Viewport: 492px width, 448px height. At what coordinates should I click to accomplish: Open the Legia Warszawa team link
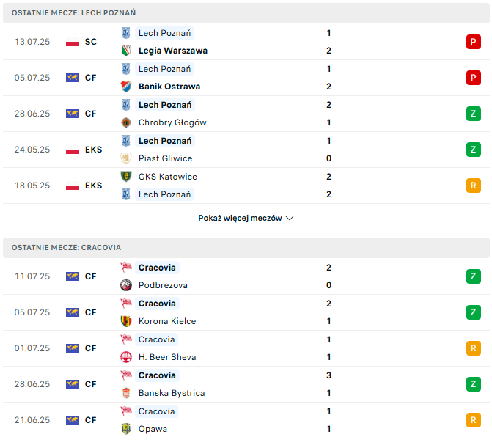click(x=173, y=51)
